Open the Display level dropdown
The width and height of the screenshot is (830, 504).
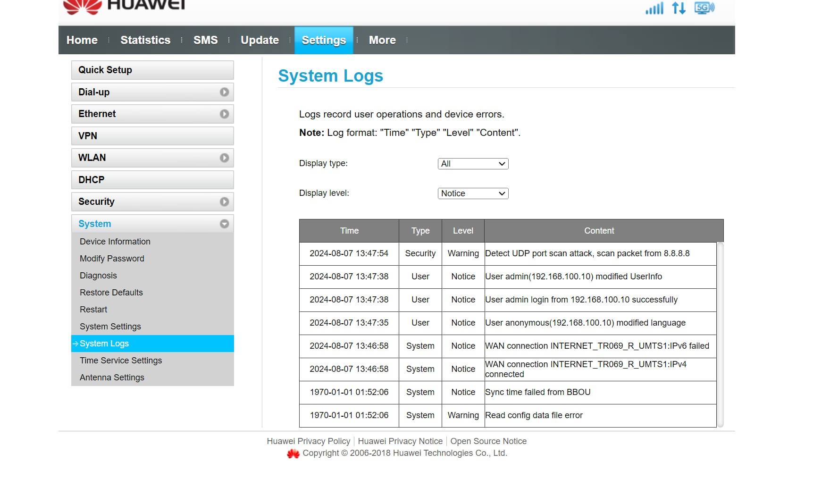coord(473,193)
